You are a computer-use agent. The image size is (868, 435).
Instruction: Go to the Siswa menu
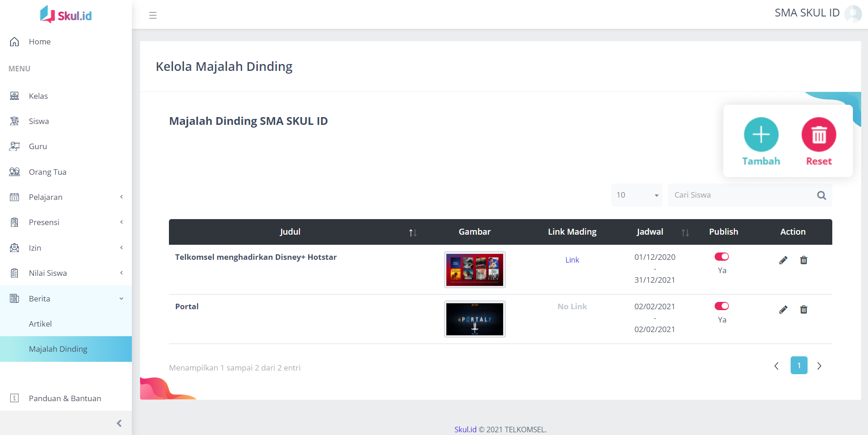[38, 121]
